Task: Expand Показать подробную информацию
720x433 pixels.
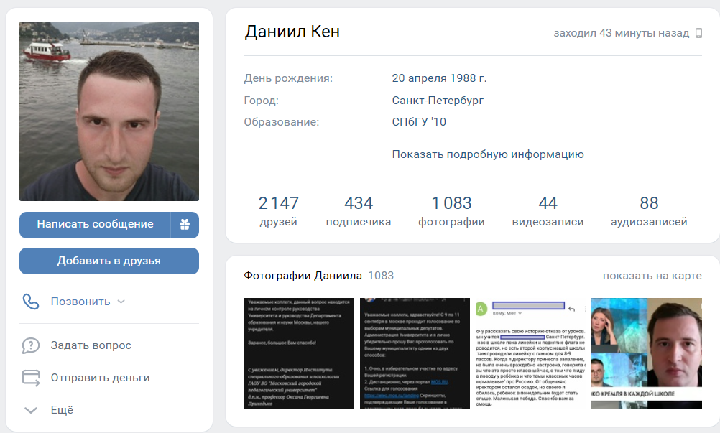Action: [488, 154]
